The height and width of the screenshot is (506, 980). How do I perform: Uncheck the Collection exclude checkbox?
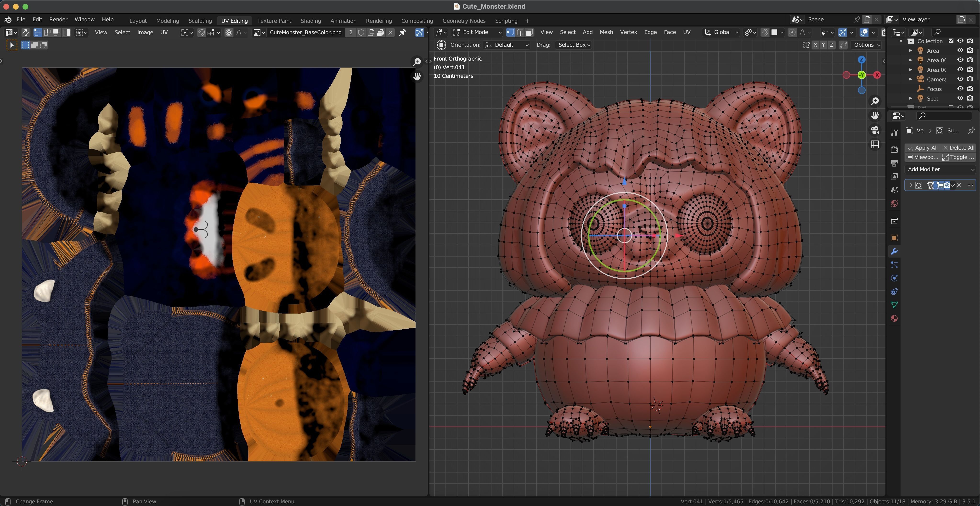[x=951, y=41]
